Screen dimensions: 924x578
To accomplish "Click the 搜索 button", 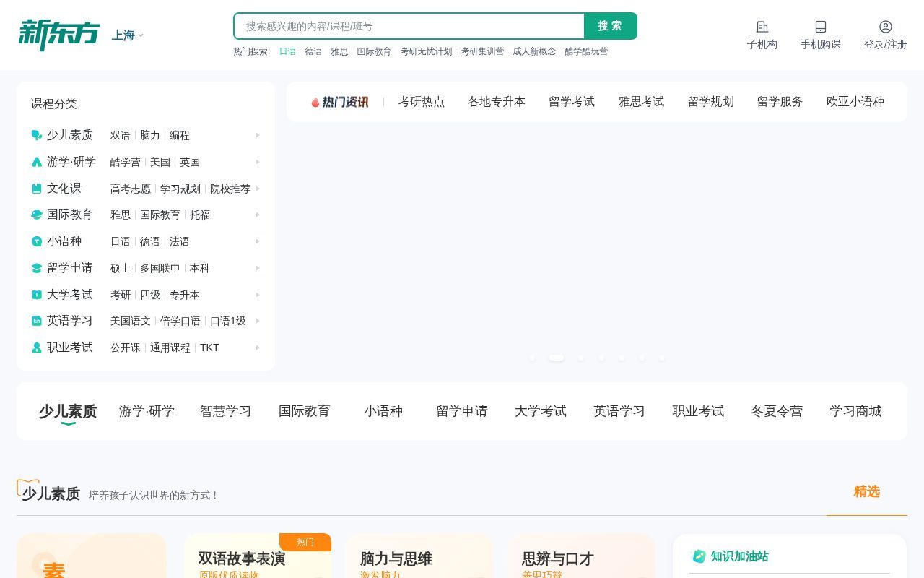I will click(610, 26).
